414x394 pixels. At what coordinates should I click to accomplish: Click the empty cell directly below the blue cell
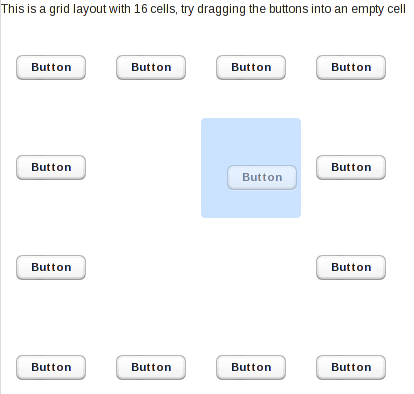tap(251, 268)
